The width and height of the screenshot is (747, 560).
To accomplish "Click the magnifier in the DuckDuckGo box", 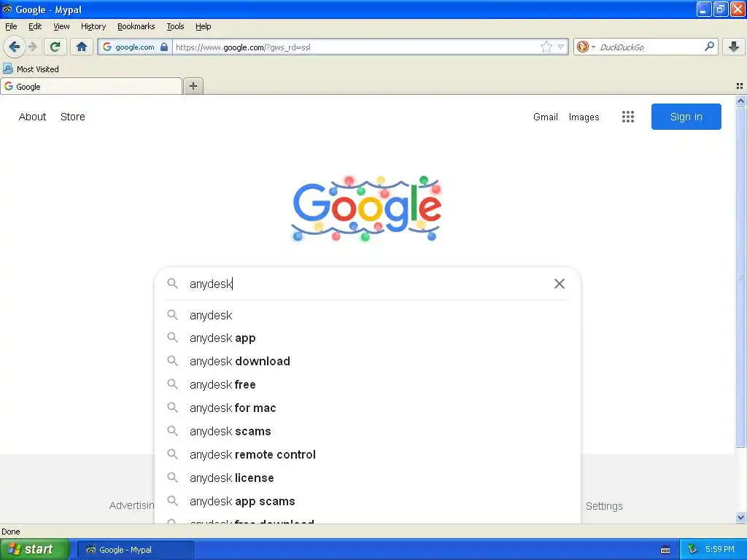I will [709, 47].
